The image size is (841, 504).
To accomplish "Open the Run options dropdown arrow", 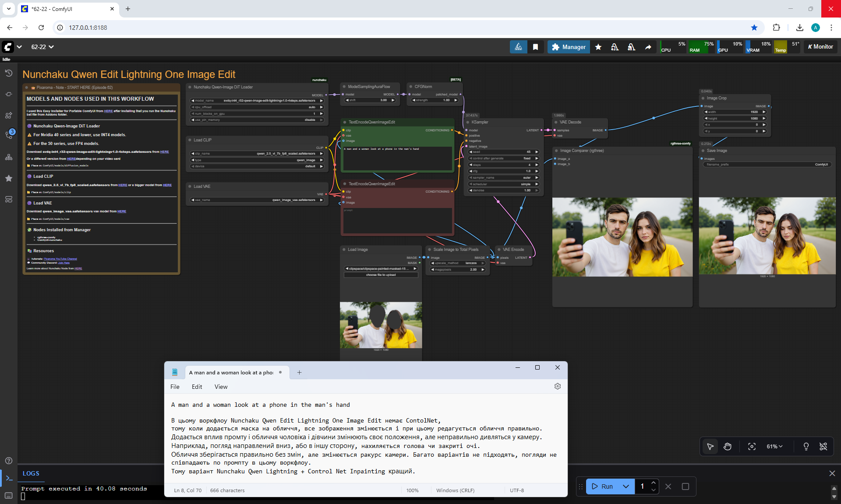I will click(x=626, y=486).
